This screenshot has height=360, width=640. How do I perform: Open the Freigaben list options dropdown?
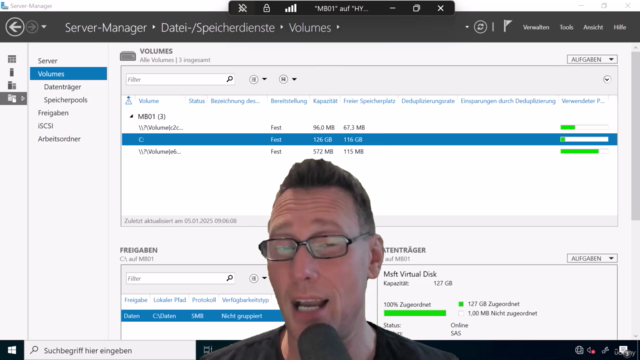(x=258, y=278)
